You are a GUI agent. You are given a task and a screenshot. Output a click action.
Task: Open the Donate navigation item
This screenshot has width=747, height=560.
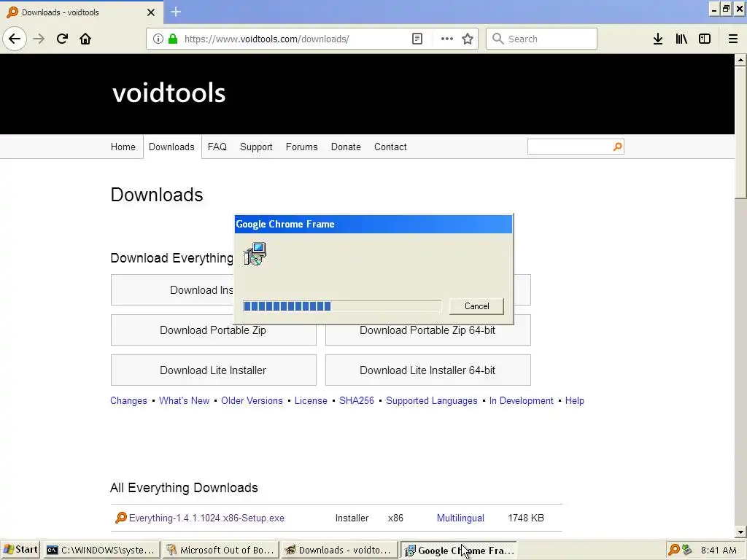coord(346,147)
